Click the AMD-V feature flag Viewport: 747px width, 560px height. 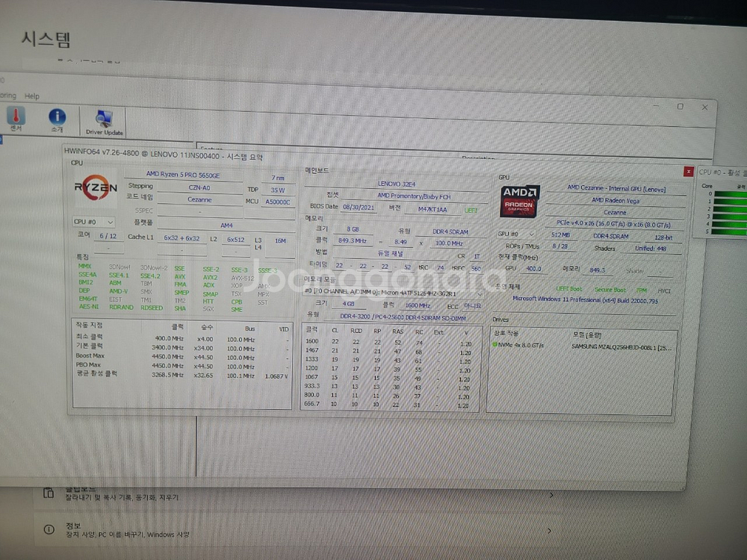click(118, 291)
